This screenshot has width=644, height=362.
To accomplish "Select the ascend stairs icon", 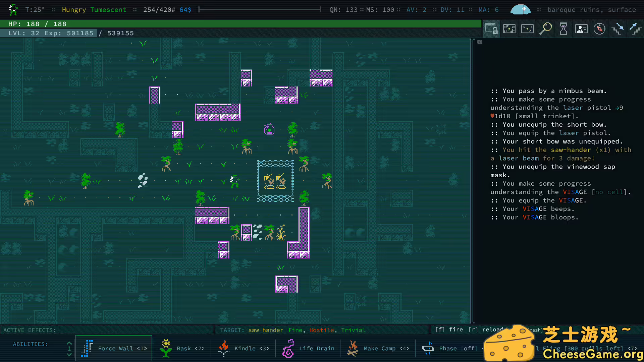I will 635,28.
